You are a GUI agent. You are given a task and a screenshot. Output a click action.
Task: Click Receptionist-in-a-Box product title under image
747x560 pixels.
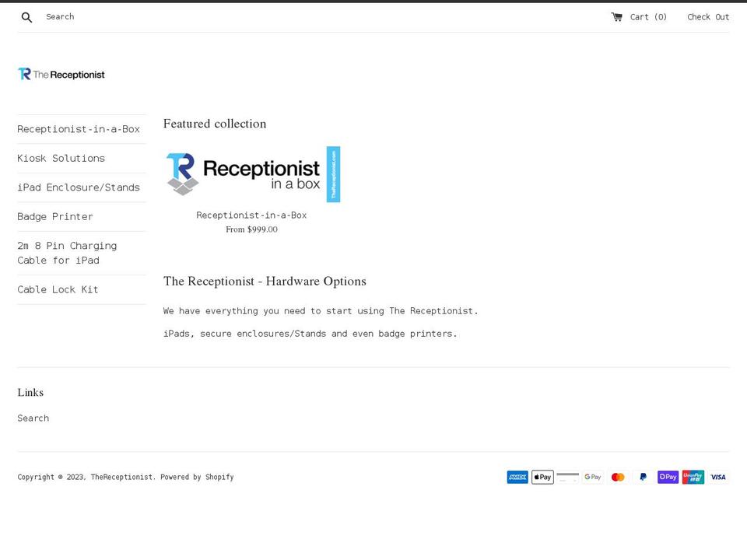pos(251,215)
